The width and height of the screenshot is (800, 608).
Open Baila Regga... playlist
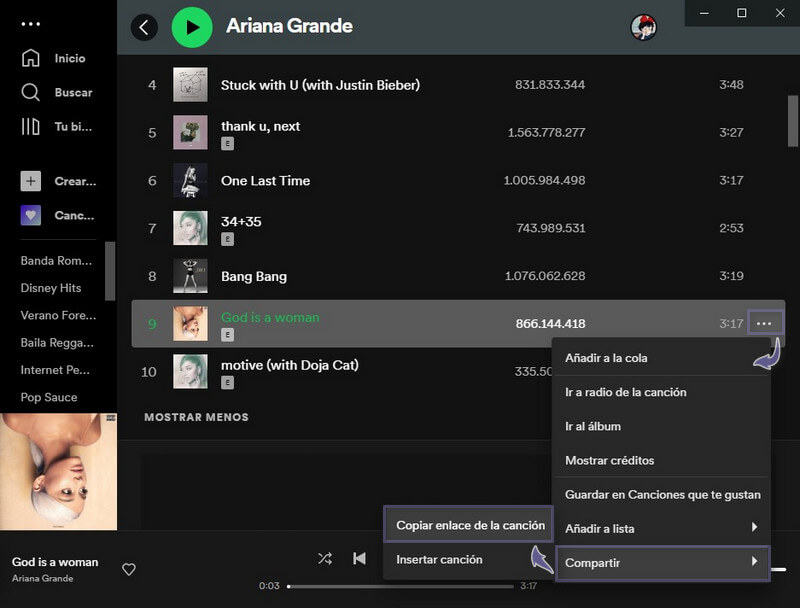click(x=57, y=343)
